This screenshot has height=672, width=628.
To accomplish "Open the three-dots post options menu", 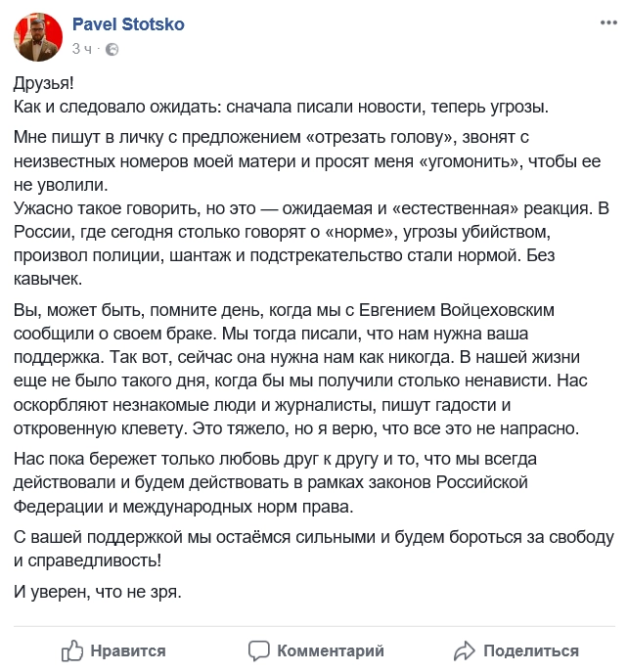I will click(608, 22).
